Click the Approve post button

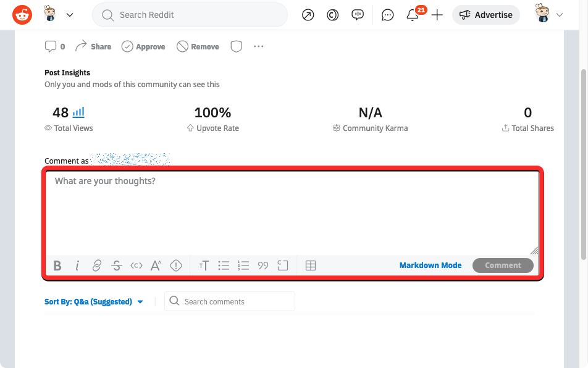pos(143,46)
